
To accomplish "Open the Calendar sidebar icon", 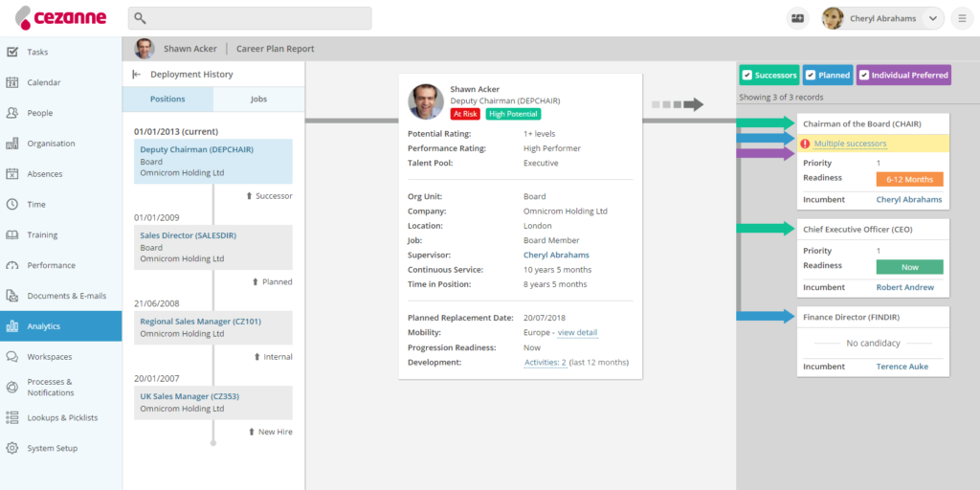I will pos(11,82).
